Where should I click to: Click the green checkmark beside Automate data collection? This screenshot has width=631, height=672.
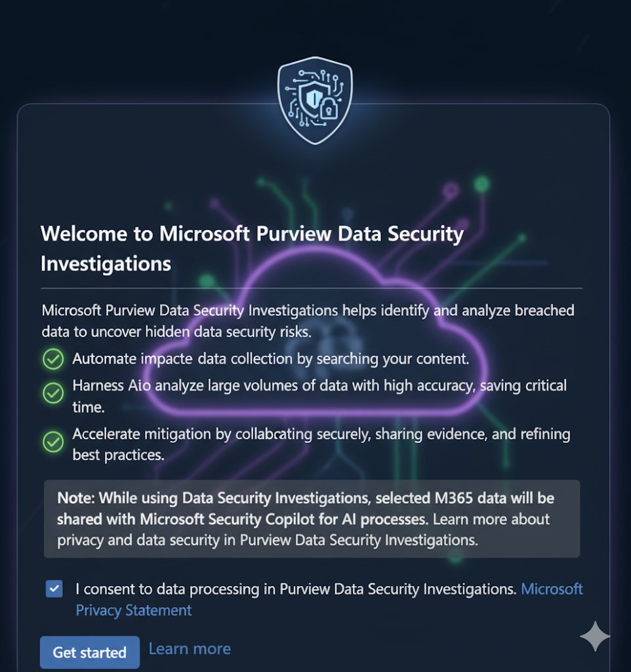(x=53, y=359)
